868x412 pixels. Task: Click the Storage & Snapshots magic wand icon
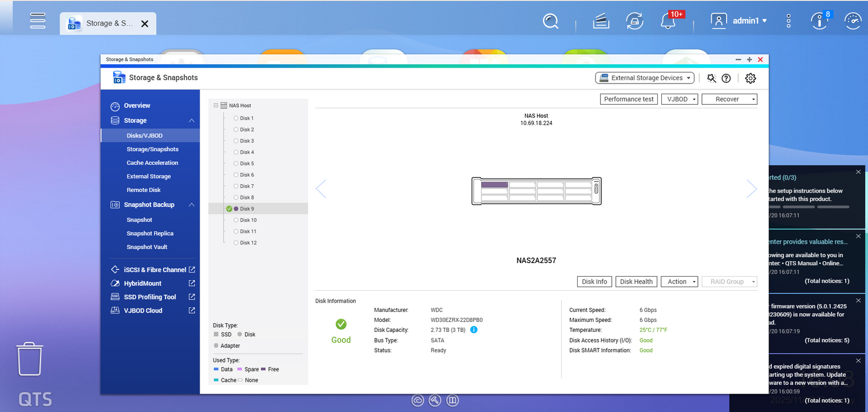[x=711, y=78]
